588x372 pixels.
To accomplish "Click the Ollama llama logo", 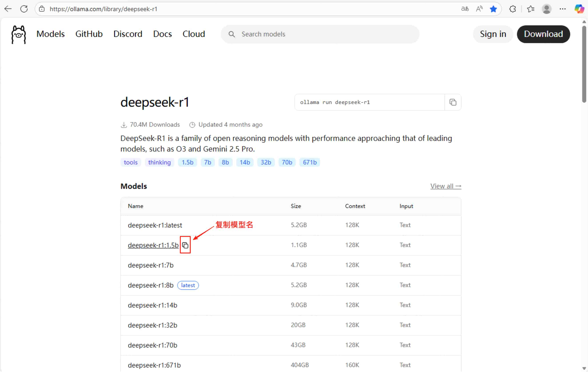I will pyautogui.click(x=19, y=34).
